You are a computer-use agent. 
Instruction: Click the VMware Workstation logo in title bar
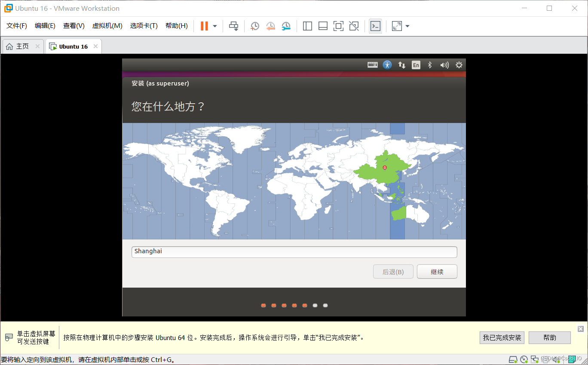(x=8, y=8)
